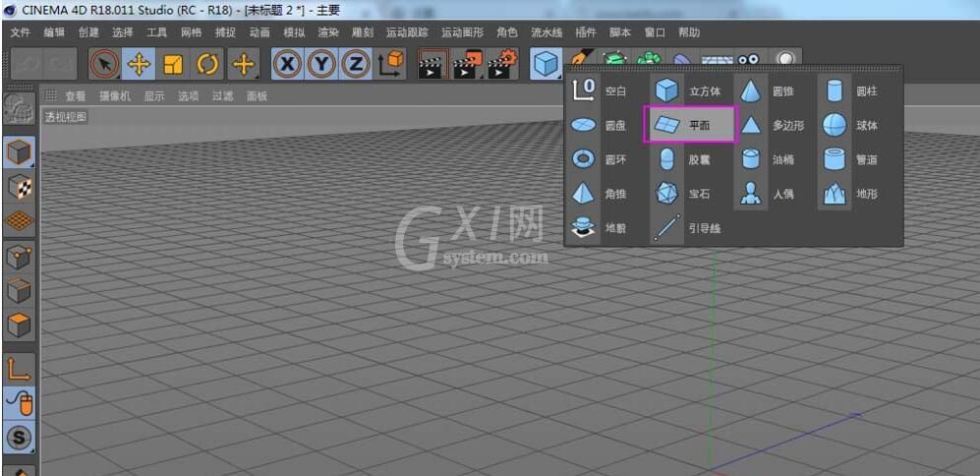Open the Cube primitives flyout in toolbar
The image size is (980, 476).
coord(546,64)
